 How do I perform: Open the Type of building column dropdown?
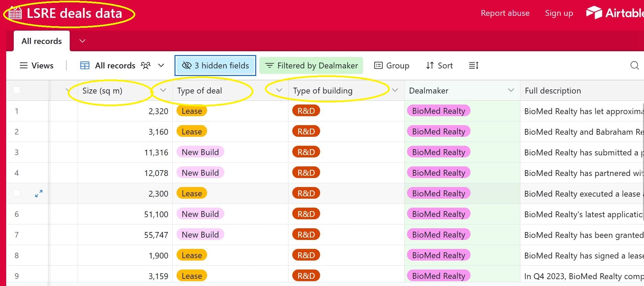click(x=395, y=90)
